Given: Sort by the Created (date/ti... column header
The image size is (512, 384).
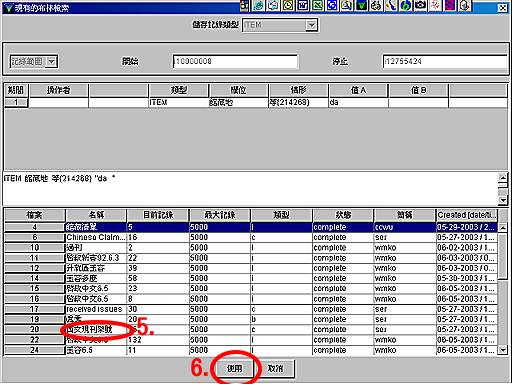Looking at the screenshot, I should [x=467, y=215].
